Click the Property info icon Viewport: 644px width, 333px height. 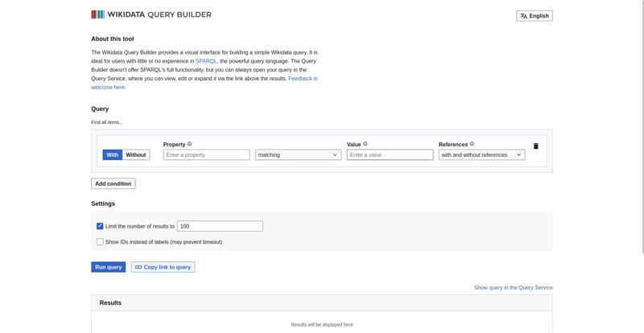point(190,144)
